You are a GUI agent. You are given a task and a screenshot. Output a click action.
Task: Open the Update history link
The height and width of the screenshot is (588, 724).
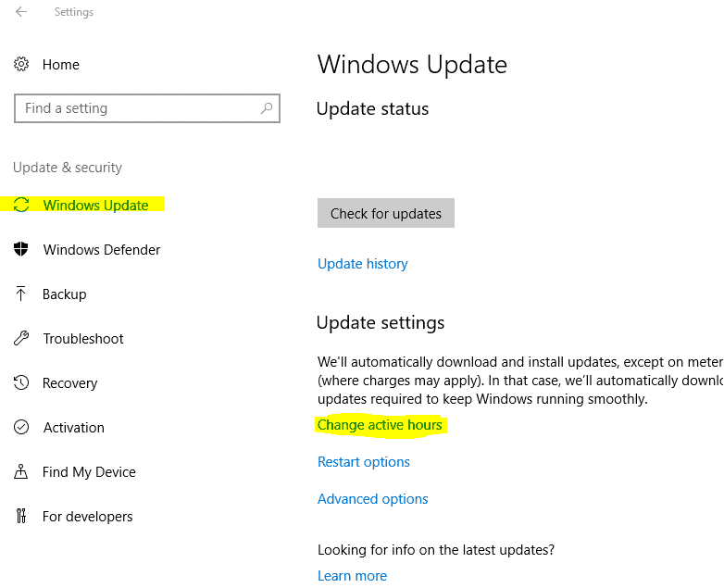362,264
